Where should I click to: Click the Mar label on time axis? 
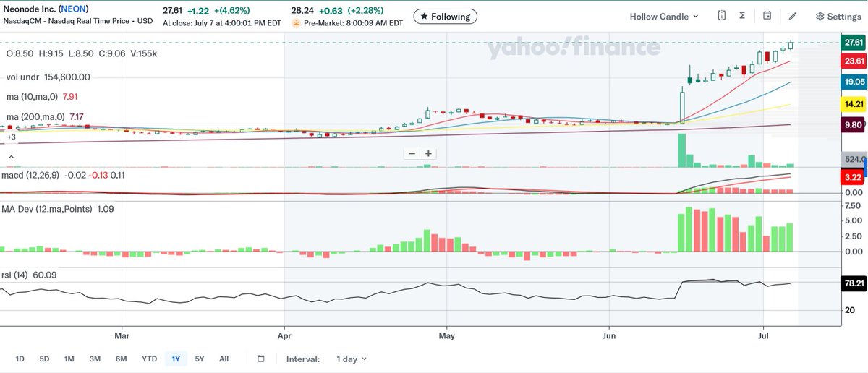pyautogui.click(x=122, y=335)
